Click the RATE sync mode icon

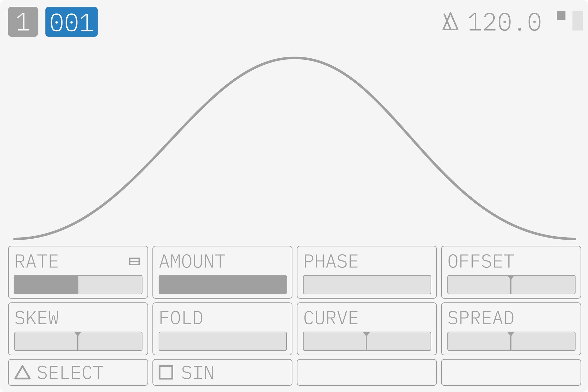coord(134,261)
